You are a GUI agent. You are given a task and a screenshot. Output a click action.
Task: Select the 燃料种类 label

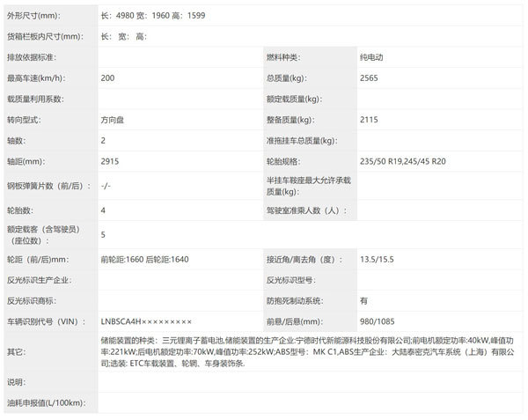(x=283, y=57)
